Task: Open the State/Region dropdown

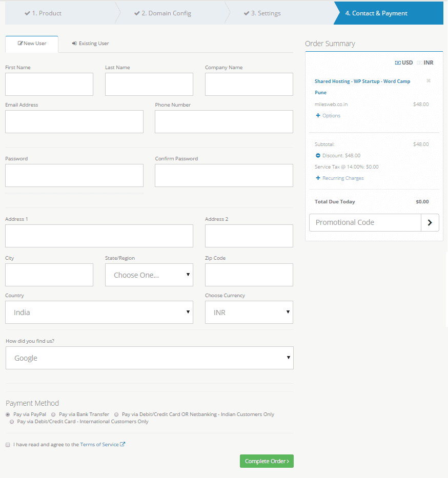Action: point(149,275)
